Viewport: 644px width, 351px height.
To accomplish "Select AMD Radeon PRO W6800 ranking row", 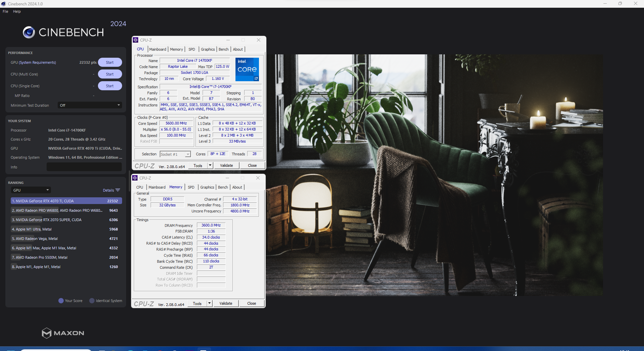I will (66, 210).
